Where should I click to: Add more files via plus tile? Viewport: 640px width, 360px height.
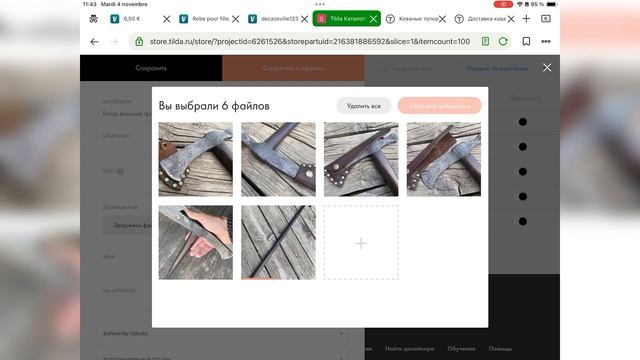pyautogui.click(x=361, y=243)
